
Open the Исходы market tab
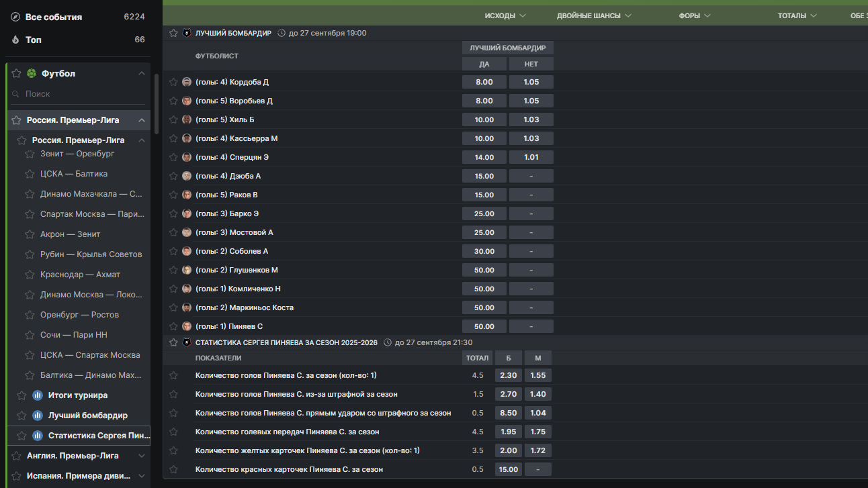point(505,15)
